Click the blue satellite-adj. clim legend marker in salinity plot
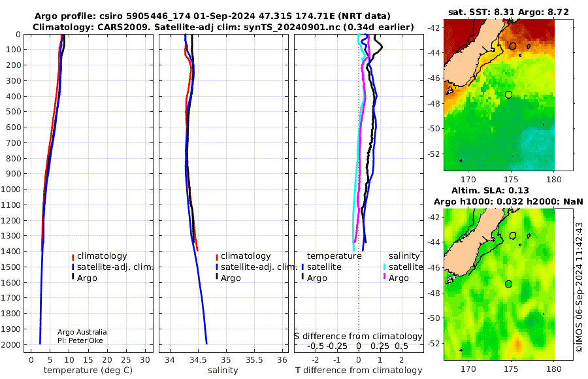Image resolution: width=588 pixels, height=379 pixels. tap(217, 267)
